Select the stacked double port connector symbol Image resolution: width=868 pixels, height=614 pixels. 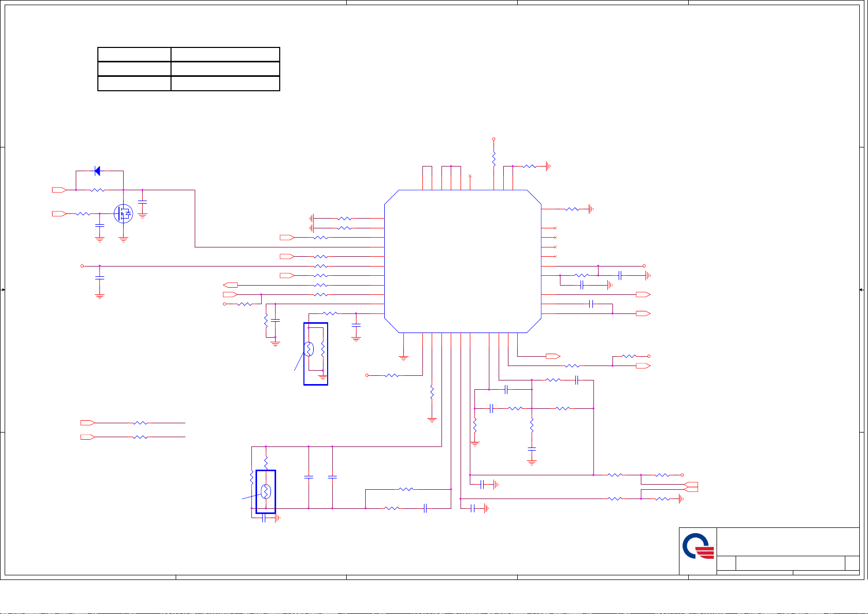[x=691, y=487]
